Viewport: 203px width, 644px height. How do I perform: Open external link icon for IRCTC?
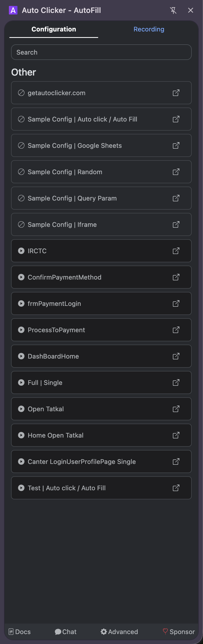pyautogui.click(x=176, y=251)
